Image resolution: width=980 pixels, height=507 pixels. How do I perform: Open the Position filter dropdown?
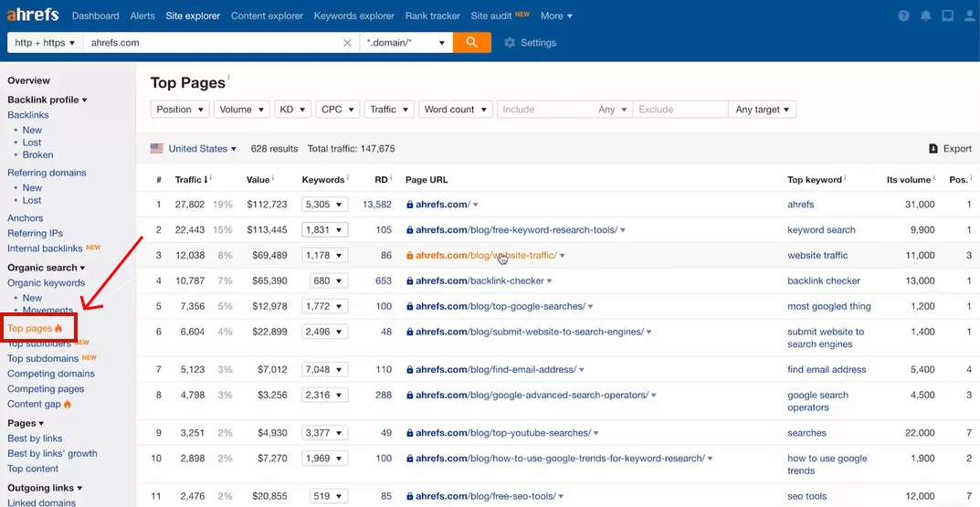[180, 110]
